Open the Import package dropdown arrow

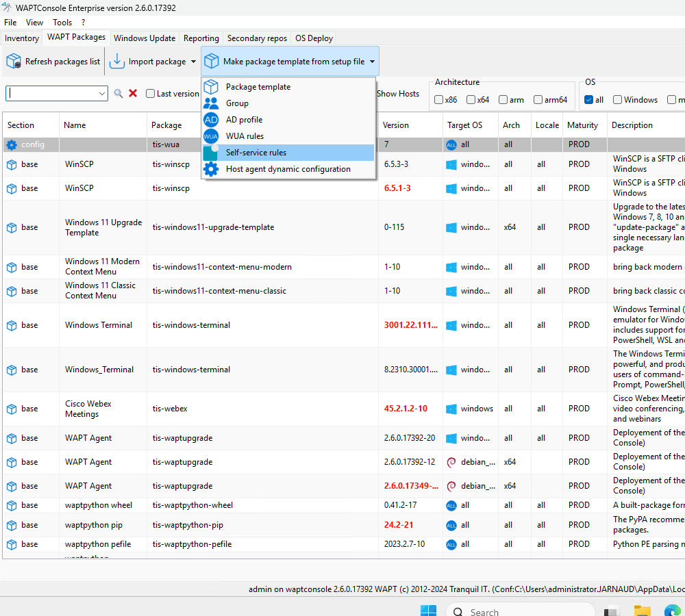tap(193, 62)
